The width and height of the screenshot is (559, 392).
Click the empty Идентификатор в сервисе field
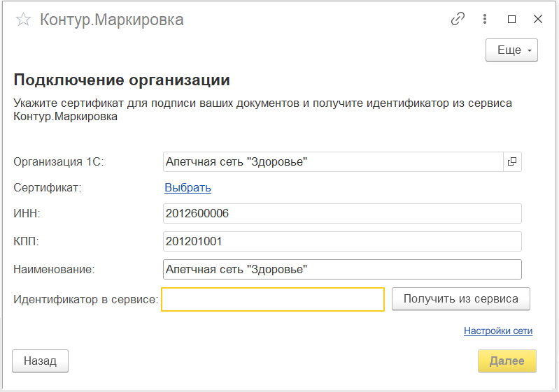pyautogui.click(x=273, y=299)
